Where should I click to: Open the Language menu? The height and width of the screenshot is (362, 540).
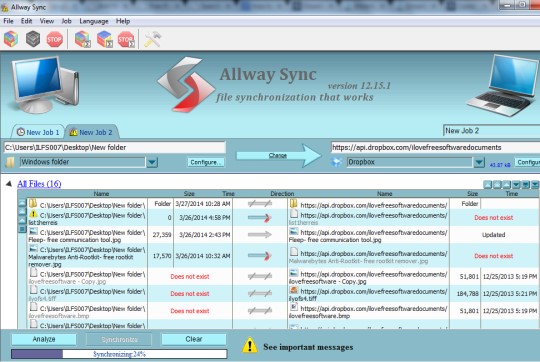coord(94,21)
